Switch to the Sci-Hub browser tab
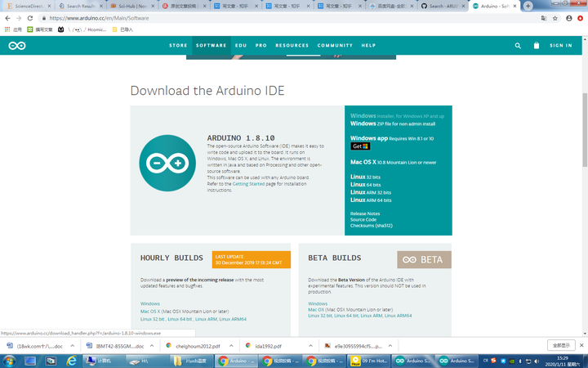Screen dimensions: 588x368 [x=132, y=6]
